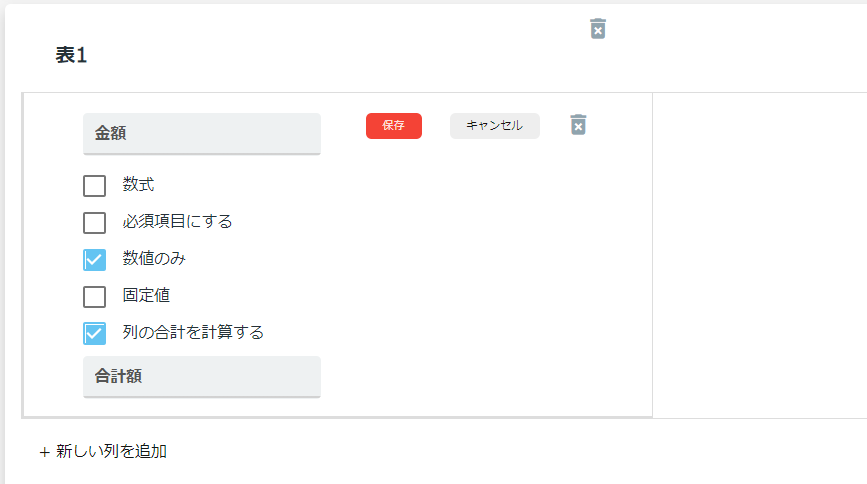
Task: Click the キャンセル button
Action: [x=494, y=126]
